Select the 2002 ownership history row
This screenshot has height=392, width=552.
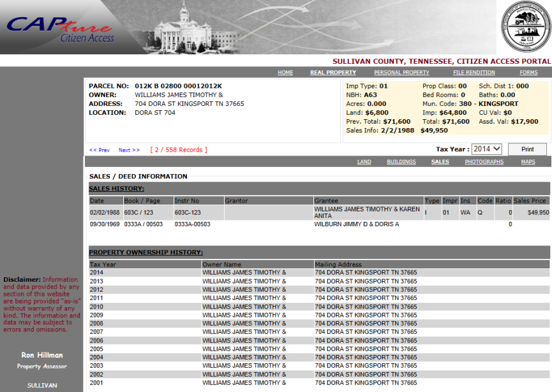tap(319, 374)
